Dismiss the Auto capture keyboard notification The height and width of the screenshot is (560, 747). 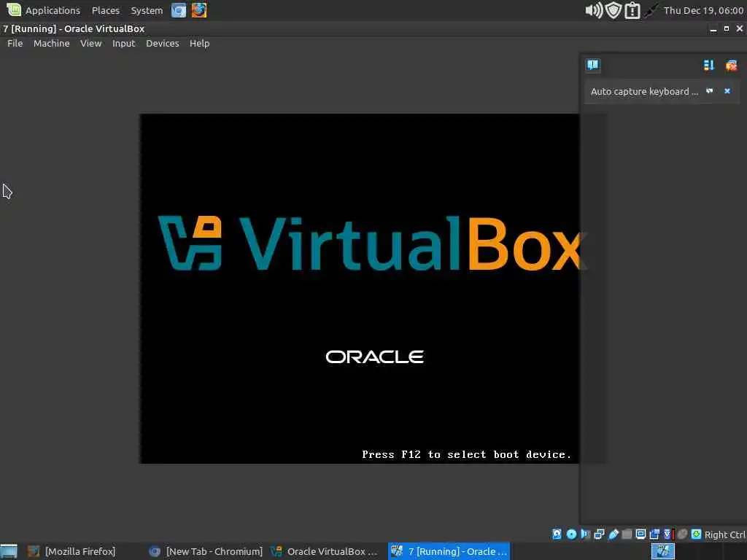point(727,91)
